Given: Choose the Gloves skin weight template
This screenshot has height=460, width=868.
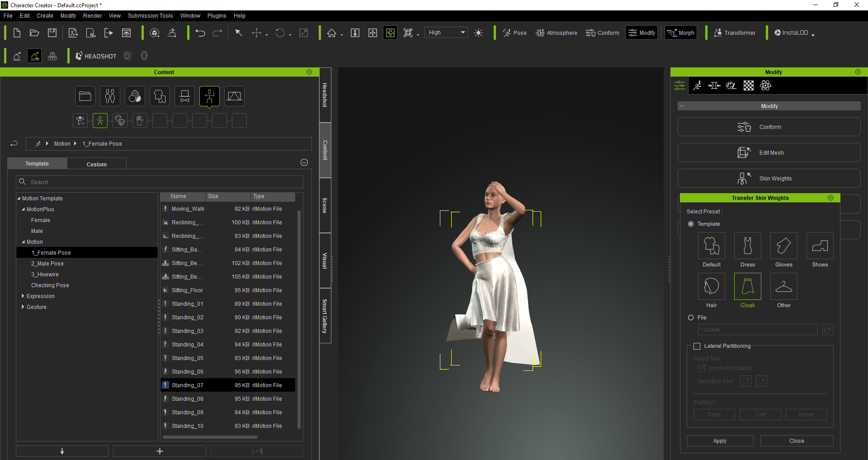Looking at the screenshot, I should [784, 246].
